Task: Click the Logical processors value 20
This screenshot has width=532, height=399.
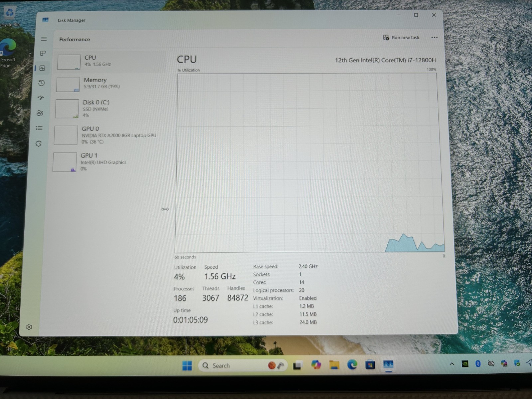Action: (x=302, y=290)
